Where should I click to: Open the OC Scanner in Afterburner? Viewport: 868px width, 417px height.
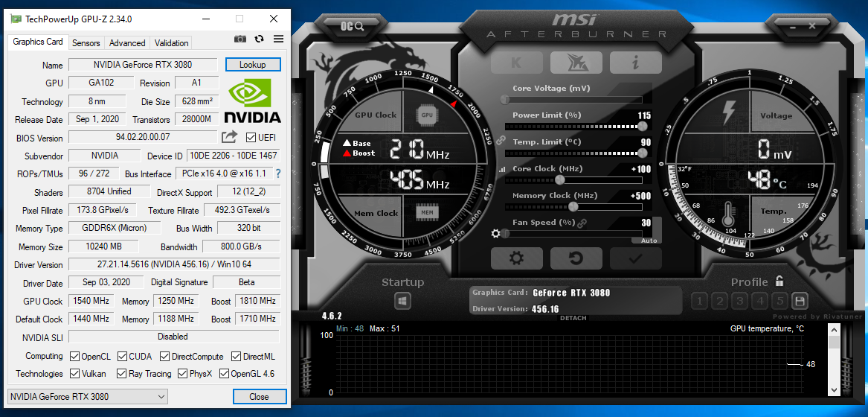coord(352,26)
